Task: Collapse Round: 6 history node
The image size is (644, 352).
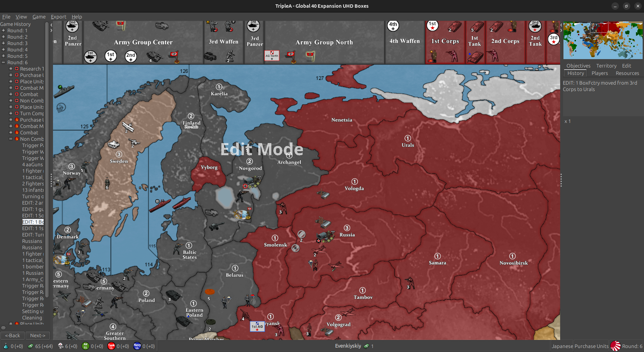Action: [x=3, y=62]
